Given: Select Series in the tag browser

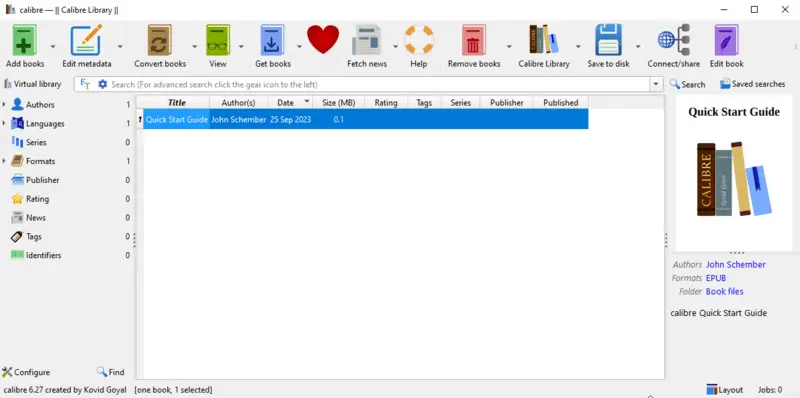Looking at the screenshot, I should coord(36,142).
